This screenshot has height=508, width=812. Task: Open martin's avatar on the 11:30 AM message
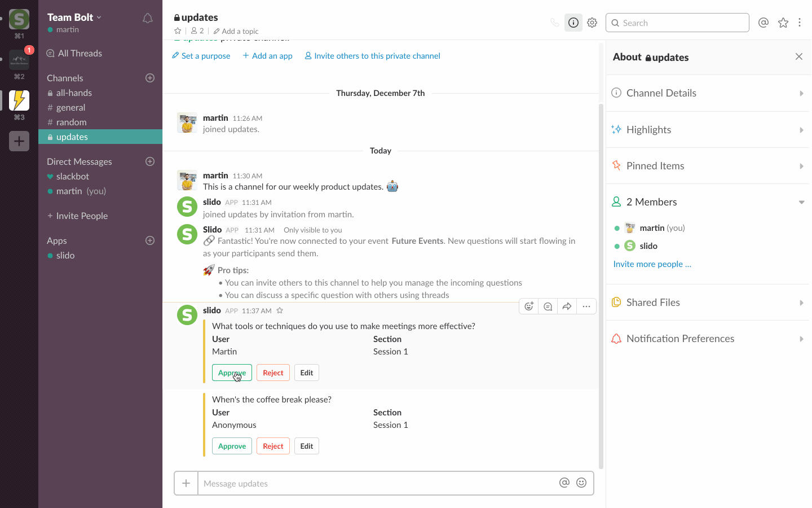pyautogui.click(x=187, y=181)
